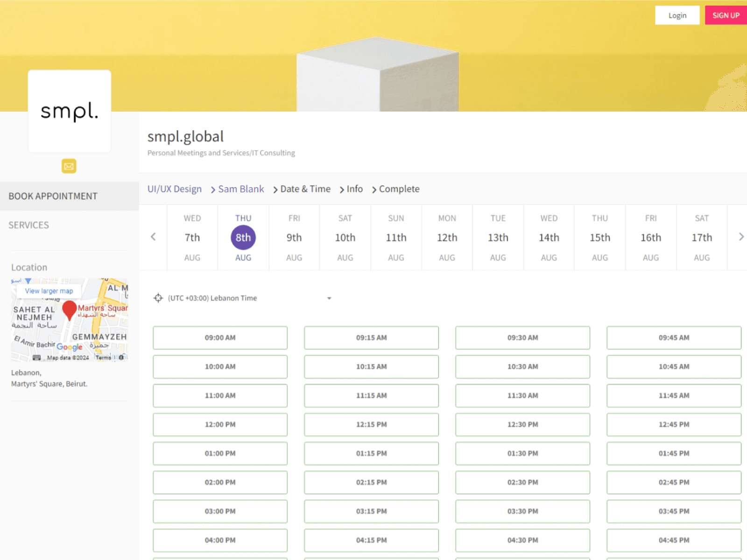Click the Google logo on the map
The image size is (747, 560).
pyautogui.click(x=70, y=347)
